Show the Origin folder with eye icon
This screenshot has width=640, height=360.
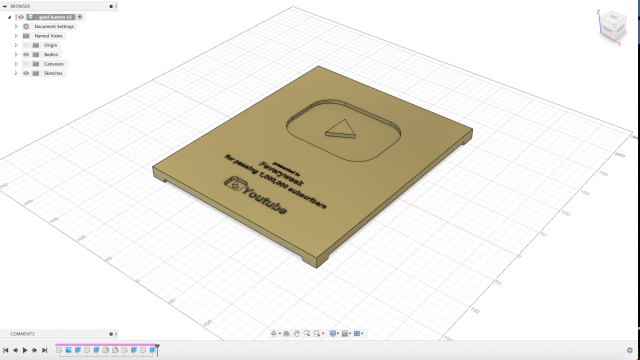coord(26,45)
